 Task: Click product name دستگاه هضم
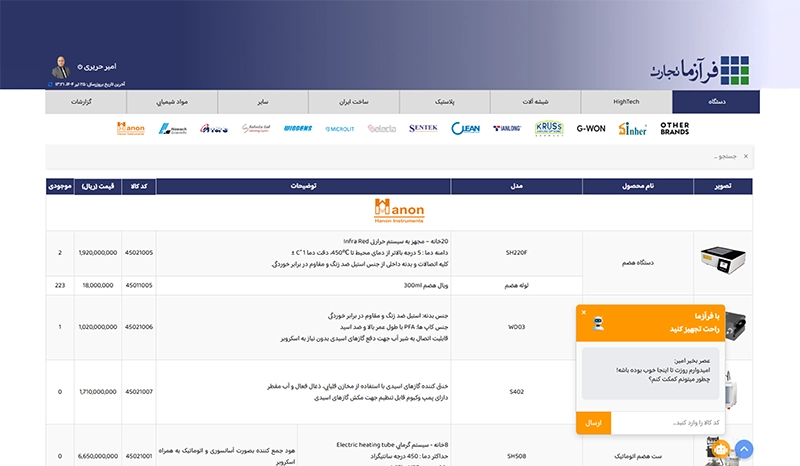pos(638,263)
